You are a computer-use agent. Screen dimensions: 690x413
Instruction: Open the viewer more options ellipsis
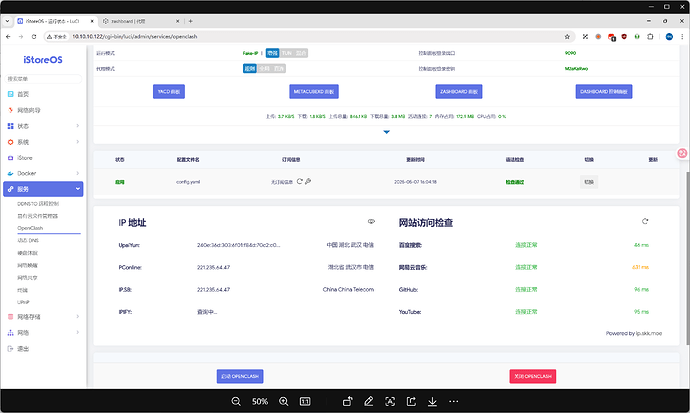454,401
